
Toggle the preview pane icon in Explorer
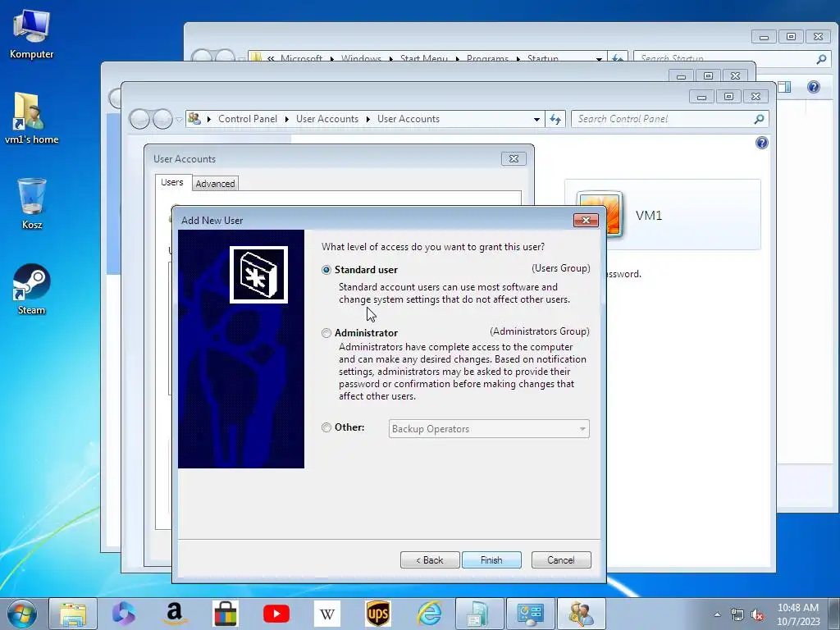point(784,87)
